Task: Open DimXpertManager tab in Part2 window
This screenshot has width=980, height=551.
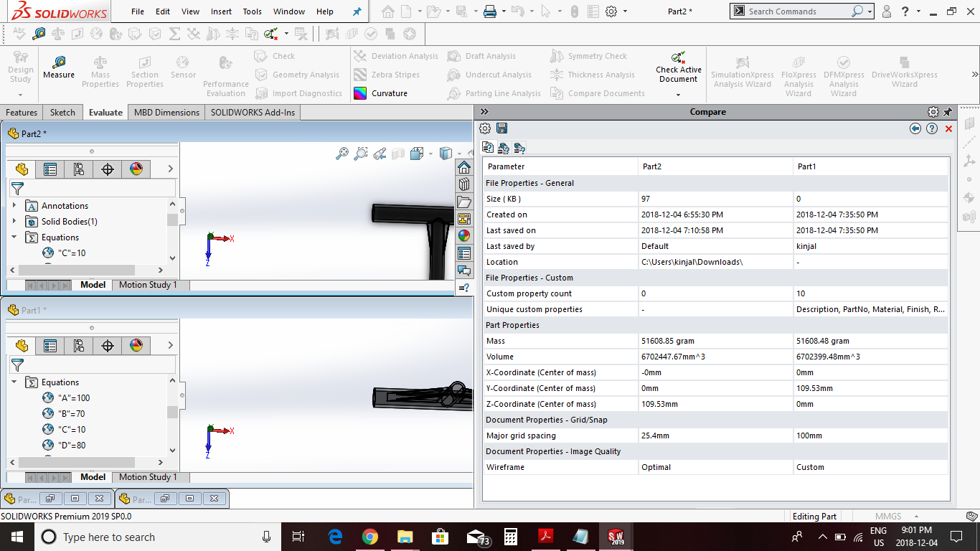Action: pos(108,169)
